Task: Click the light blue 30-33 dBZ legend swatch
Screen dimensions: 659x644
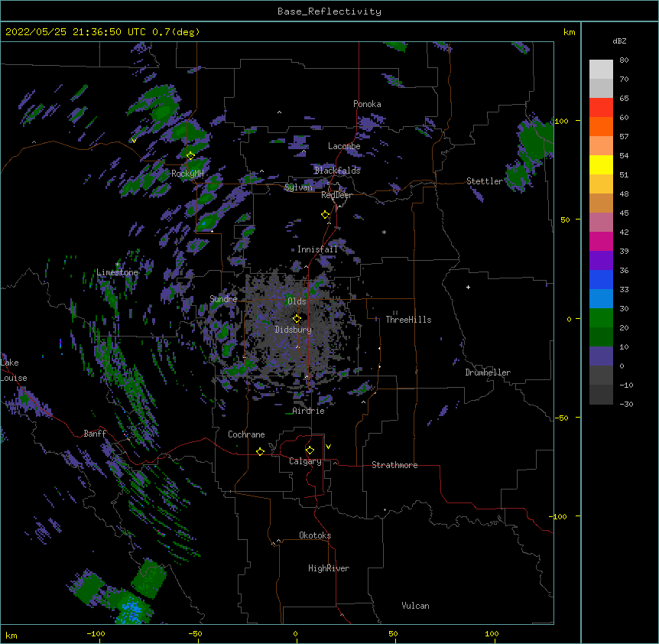Action: pos(601,299)
